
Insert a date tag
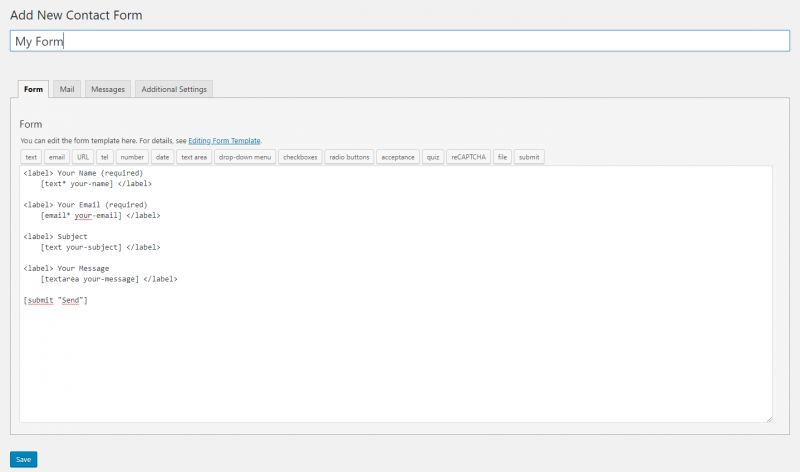tap(162, 157)
